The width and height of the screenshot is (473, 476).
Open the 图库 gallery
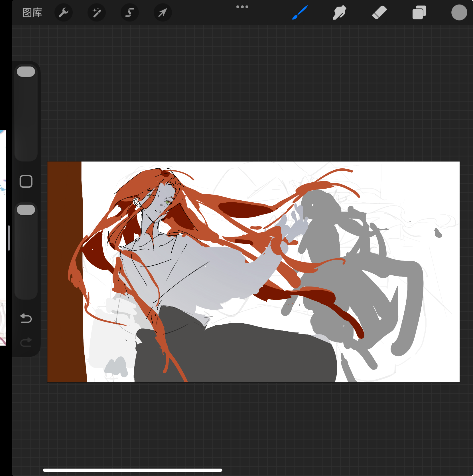point(32,13)
